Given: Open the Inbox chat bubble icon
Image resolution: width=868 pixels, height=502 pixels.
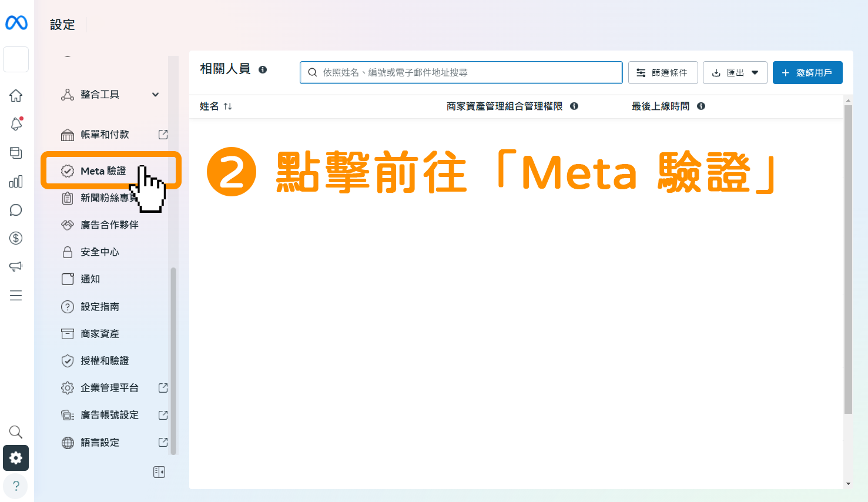Looking at the screenshot, I should click(x=16, y=210).
